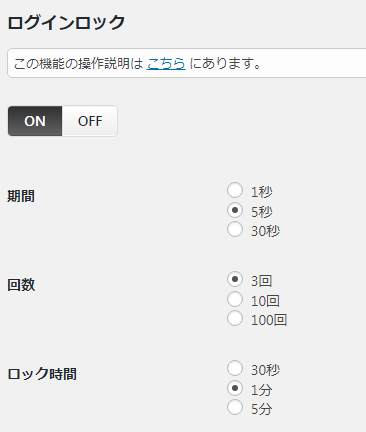Click the 回数 section label
Screen dimensions: 366x432
point(21,285)
